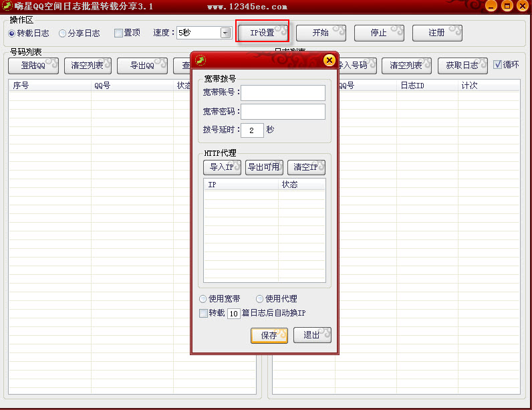Click the 开始 button
Screen dimensions: 532x410
point(321,33)
